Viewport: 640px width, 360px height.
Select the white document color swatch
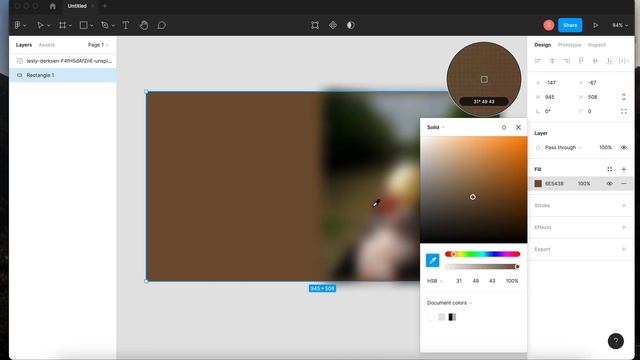(431, 317)
